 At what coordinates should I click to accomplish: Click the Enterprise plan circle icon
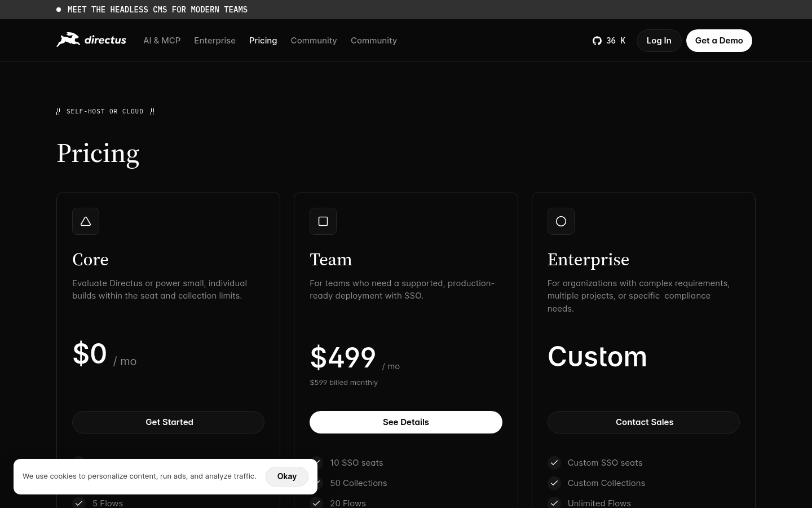point(561,221)
